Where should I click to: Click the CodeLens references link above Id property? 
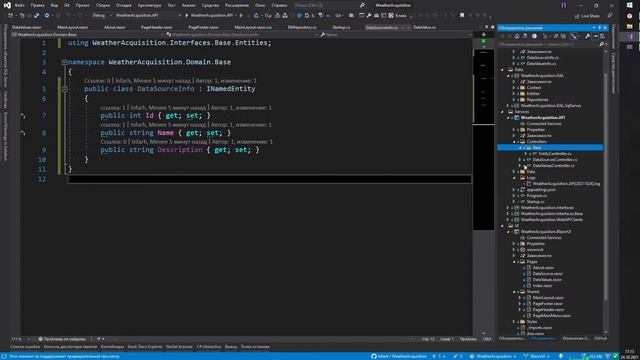point(113,108)
